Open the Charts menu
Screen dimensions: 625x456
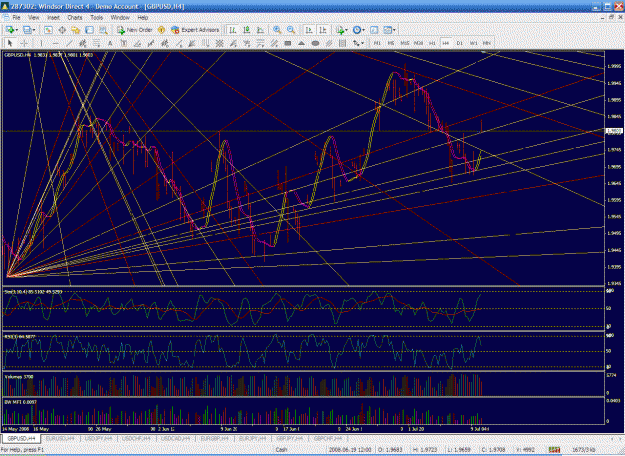tap(75, 18)
